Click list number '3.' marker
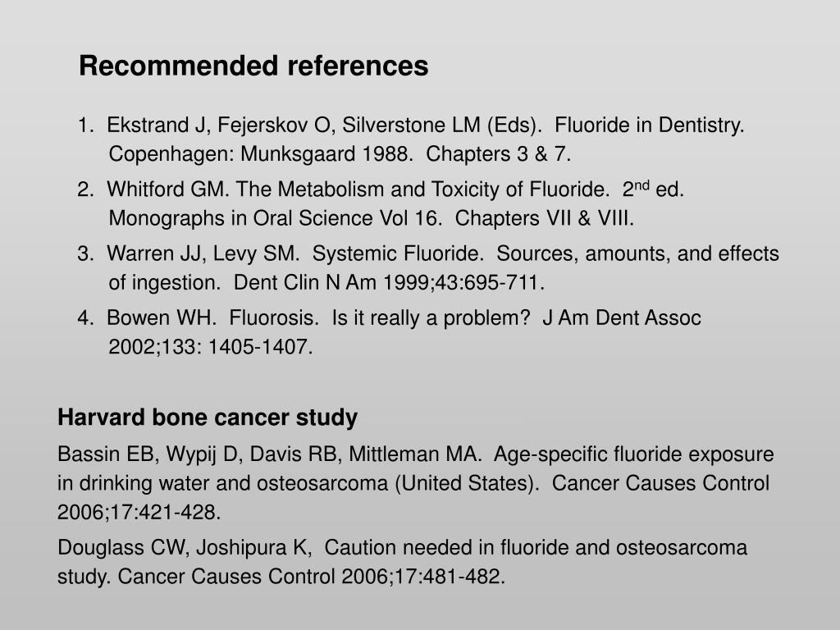This screenshot has height=630, width=840. coord(85,253)
